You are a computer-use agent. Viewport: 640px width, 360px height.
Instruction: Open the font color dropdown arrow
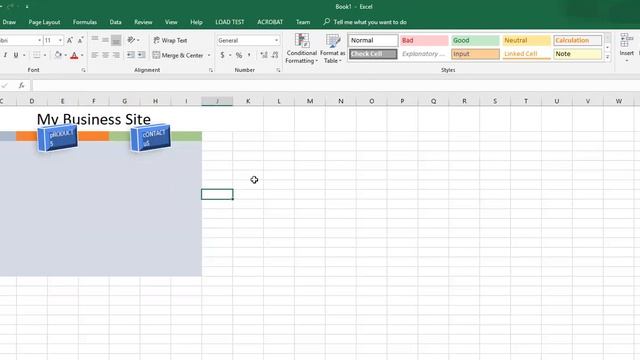click(82, 55)
